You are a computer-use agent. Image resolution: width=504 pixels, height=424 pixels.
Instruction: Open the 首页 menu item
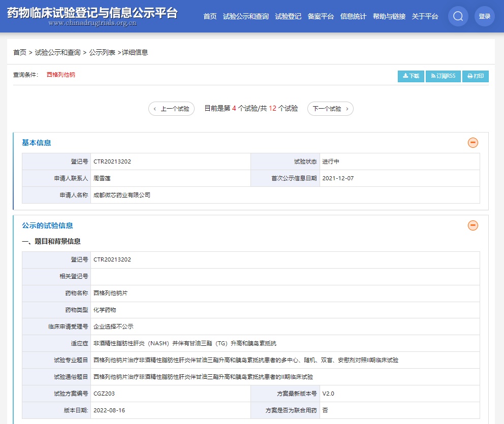210,16
